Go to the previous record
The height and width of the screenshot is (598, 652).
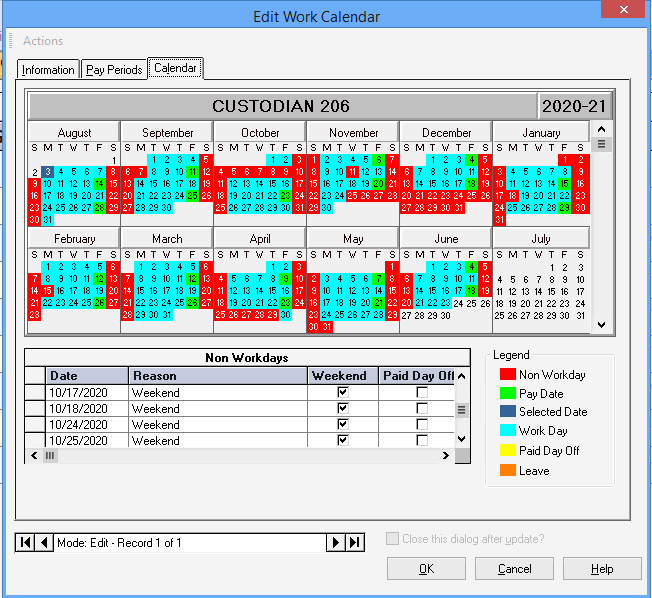[x=44, y=543]
